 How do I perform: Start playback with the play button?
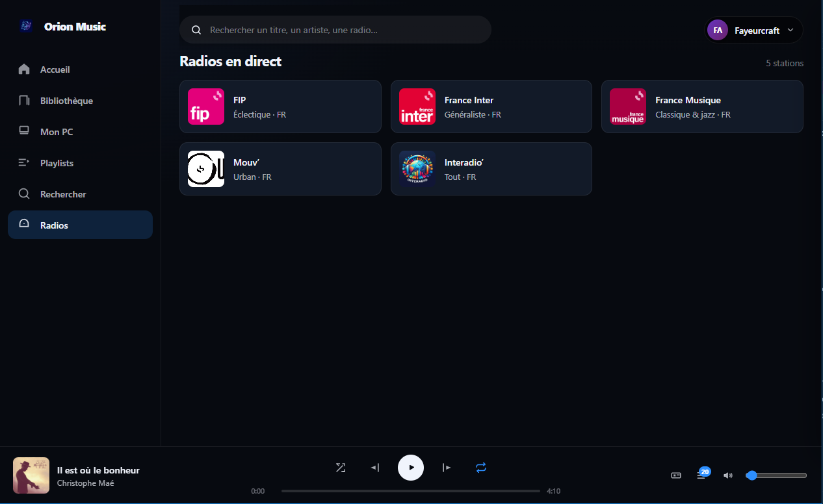point(411,468)
